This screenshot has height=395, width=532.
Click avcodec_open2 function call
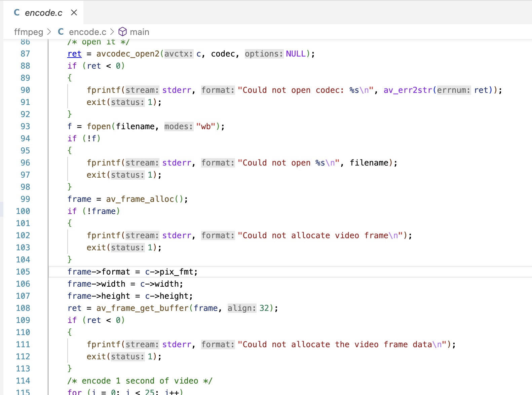(x=128, y=54)
